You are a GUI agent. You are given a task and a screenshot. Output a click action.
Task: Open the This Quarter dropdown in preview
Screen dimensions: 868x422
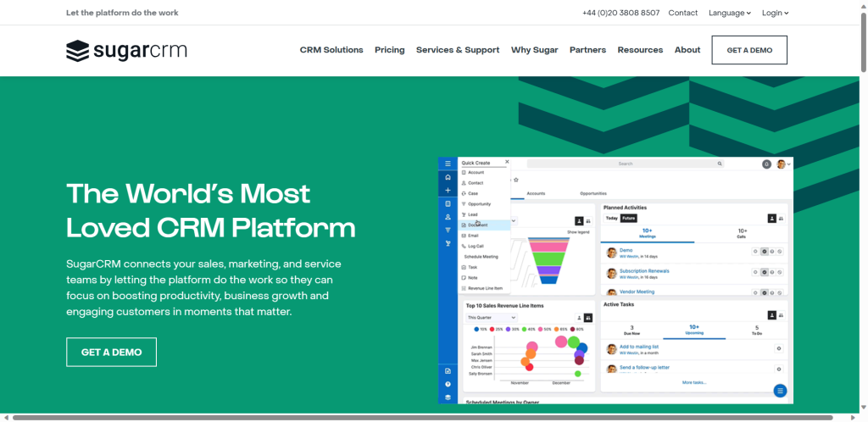pos(492,318)
